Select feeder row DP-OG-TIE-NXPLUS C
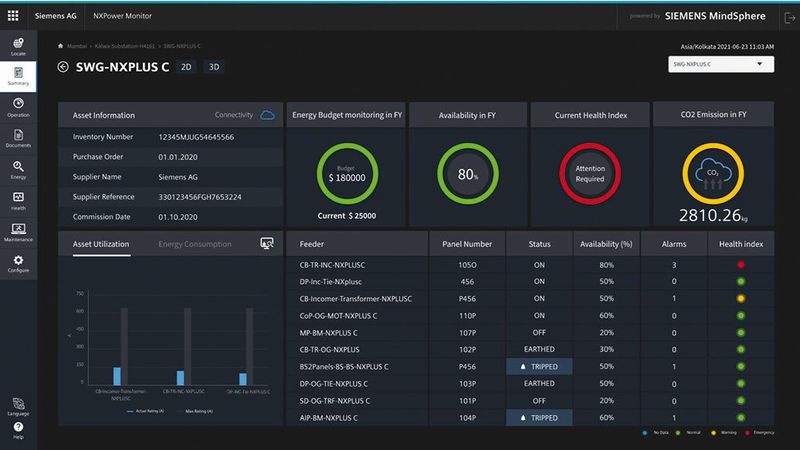The image size is (800, 450). pyautogui.click(x=530, y=384)
